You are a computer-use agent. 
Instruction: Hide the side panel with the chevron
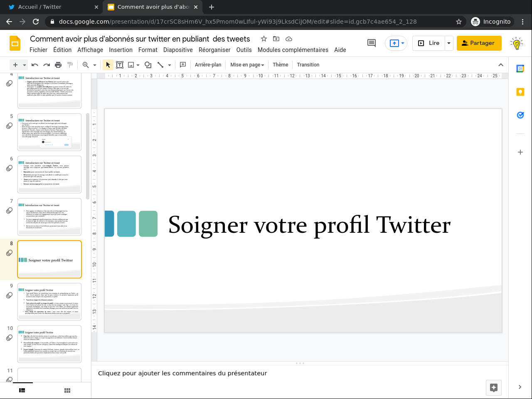point(520,387)
